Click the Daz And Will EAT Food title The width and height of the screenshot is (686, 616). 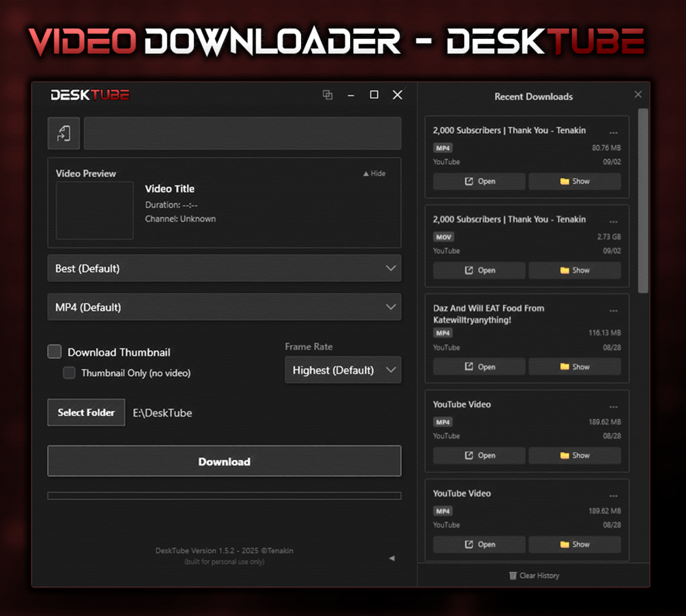point(489,314)
